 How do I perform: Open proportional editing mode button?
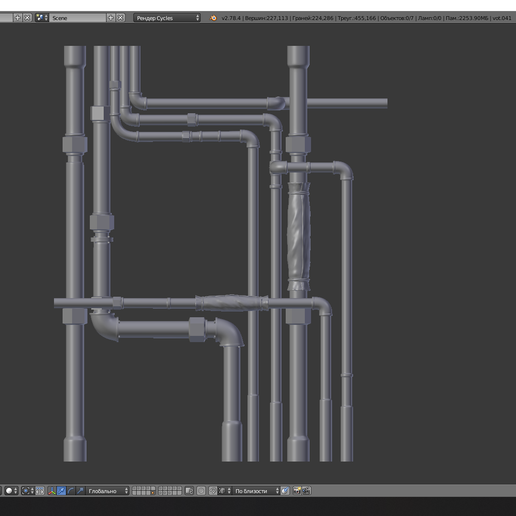[201, 491]
